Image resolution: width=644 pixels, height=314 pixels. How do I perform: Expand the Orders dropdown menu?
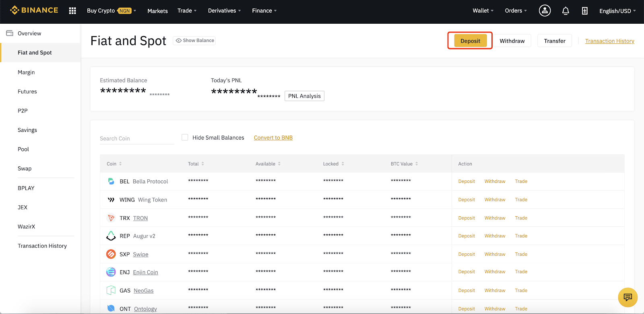click(x=516, y=11)
